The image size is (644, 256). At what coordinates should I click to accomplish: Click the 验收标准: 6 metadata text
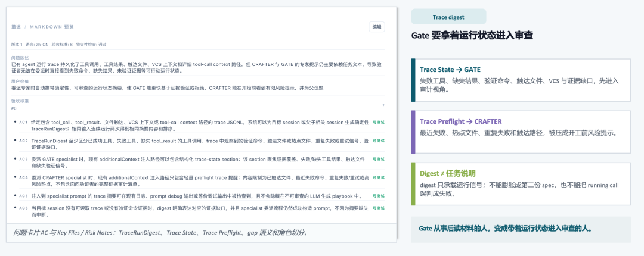(62, 44)
